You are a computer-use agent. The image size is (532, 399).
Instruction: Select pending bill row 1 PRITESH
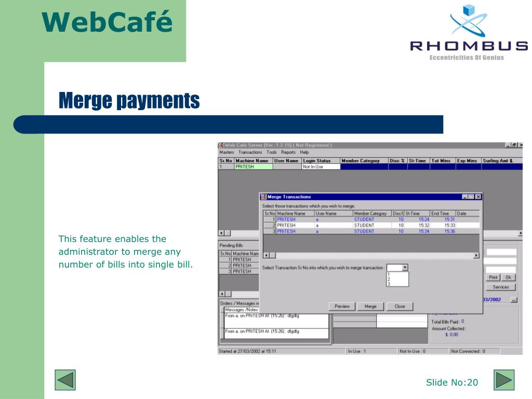(239, 260)
